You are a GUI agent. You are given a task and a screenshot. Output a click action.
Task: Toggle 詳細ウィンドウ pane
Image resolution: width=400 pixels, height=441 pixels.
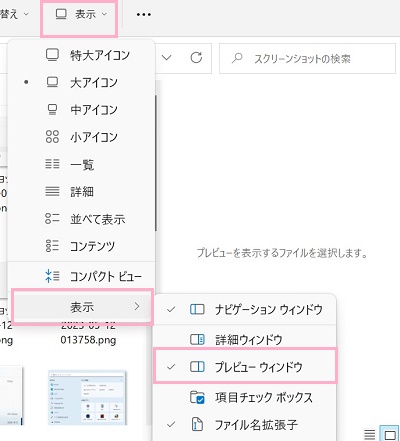click(245, 340)
